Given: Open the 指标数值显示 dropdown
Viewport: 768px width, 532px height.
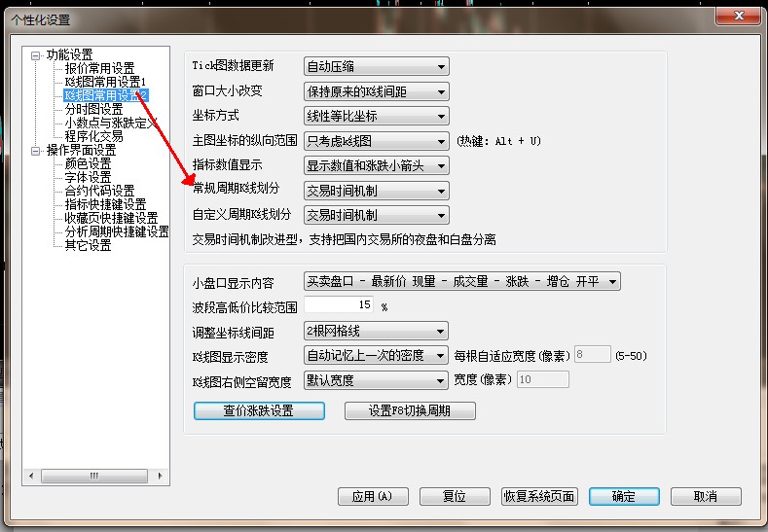Looking at the screenshot, I should 376,165.
